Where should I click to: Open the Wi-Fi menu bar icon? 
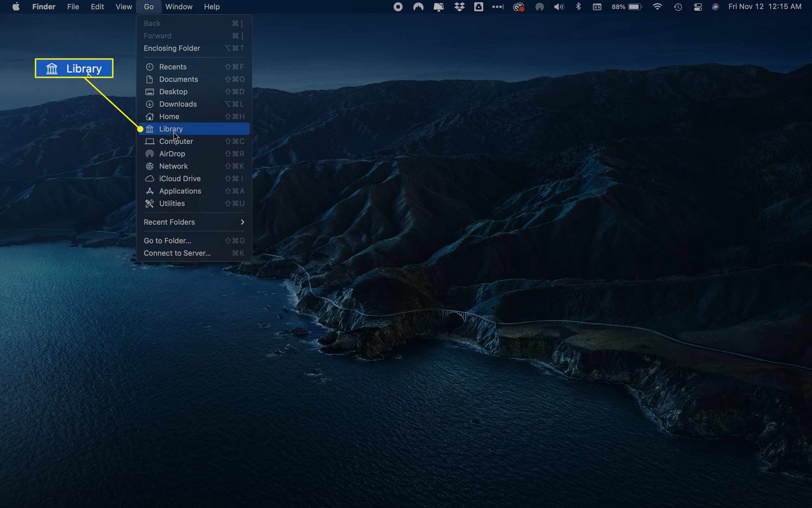[x=657, y=7]
